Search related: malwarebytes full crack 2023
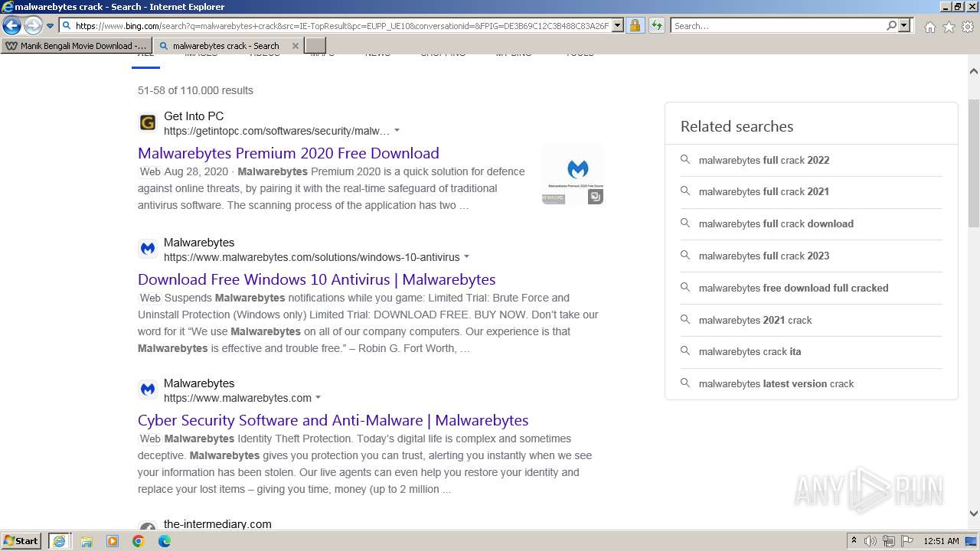The height and width of the screenshot is (551, 980). (x=764, y=256)
